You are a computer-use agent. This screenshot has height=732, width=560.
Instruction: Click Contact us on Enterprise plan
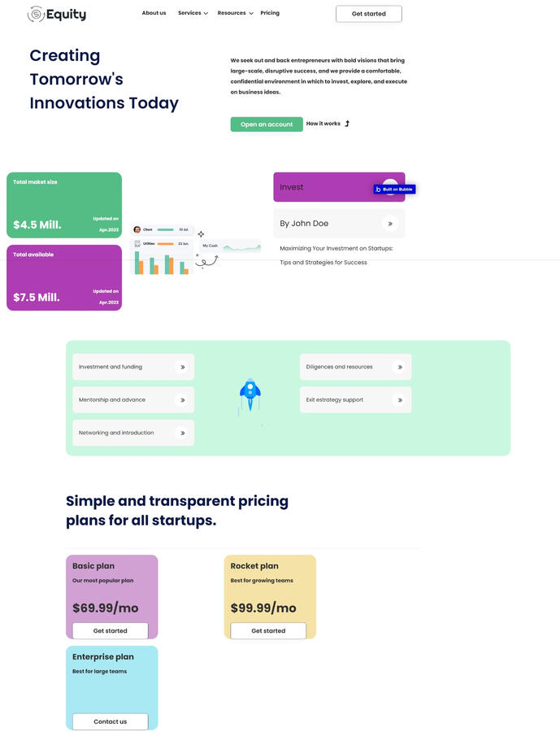click(x=110, y=721)
